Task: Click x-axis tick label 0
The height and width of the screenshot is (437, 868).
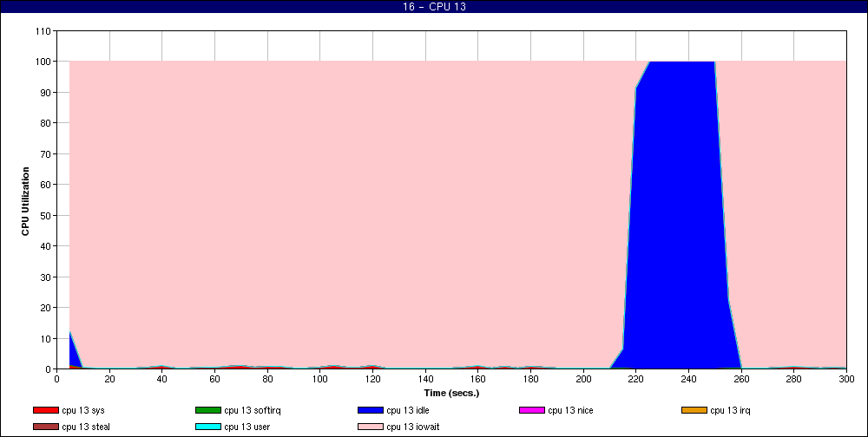Action: pyautogui.click(x=57, y=379)
